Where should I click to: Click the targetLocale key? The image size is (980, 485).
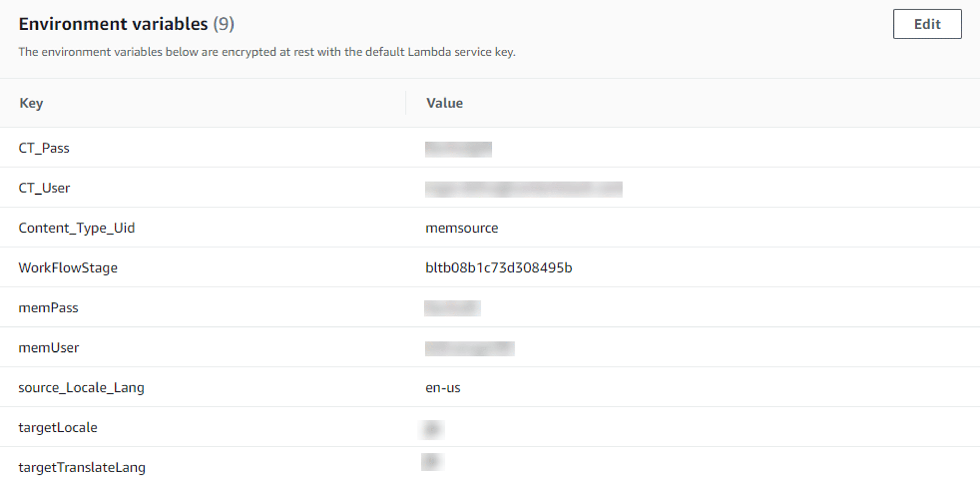coord(58,428)
